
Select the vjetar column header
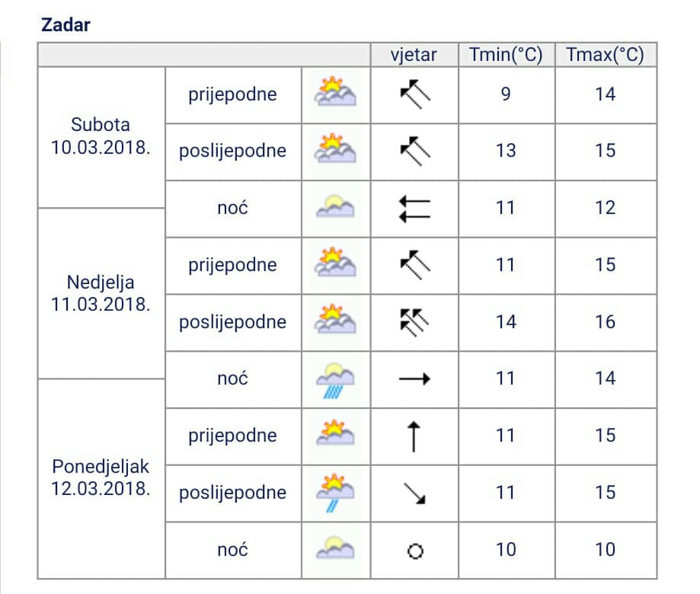click(414, 55)
